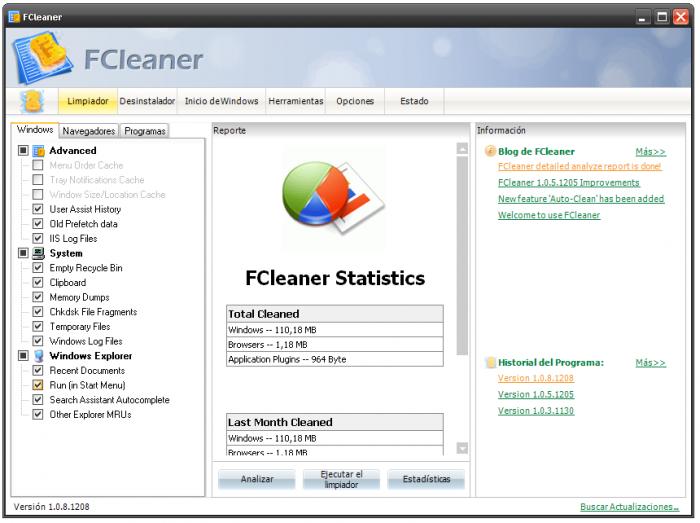Toggle the Windows Explorer group checkbox

pos(23,356)
